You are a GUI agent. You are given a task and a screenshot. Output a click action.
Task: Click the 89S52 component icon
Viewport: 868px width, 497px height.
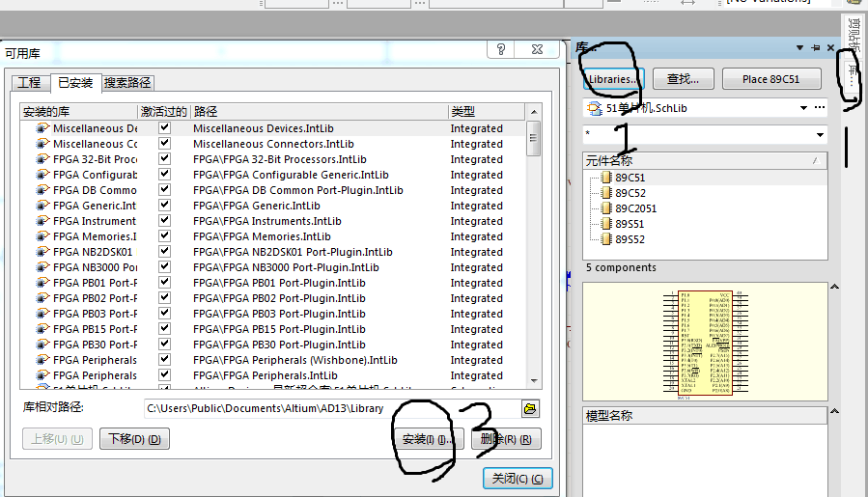coord(606,239)
